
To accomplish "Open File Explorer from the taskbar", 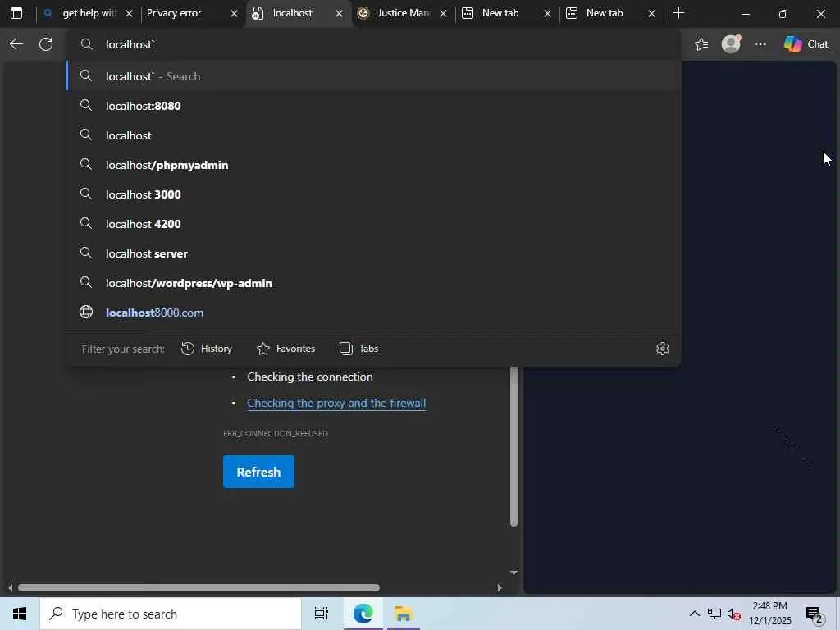I will (x=402, y=614).
